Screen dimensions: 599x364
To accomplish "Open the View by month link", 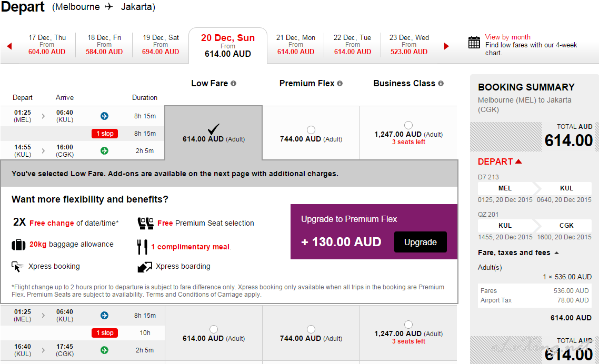I will click(x=507, y=37).
